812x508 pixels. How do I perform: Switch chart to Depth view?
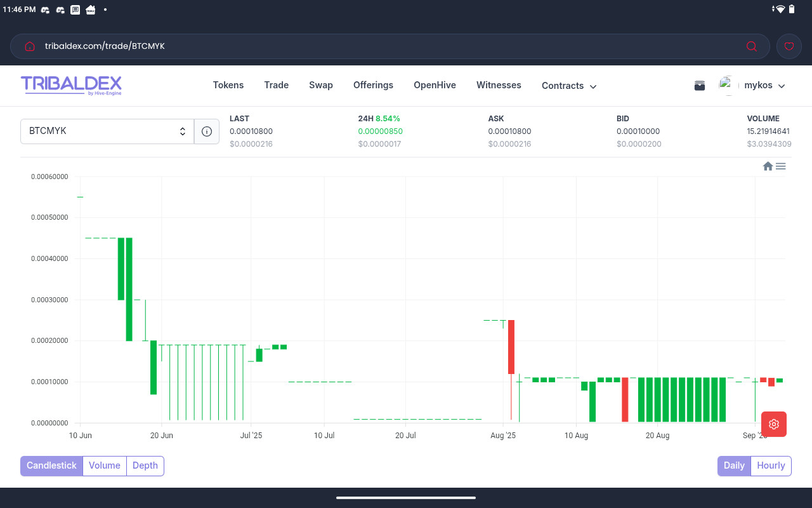[x=145, y=465]
